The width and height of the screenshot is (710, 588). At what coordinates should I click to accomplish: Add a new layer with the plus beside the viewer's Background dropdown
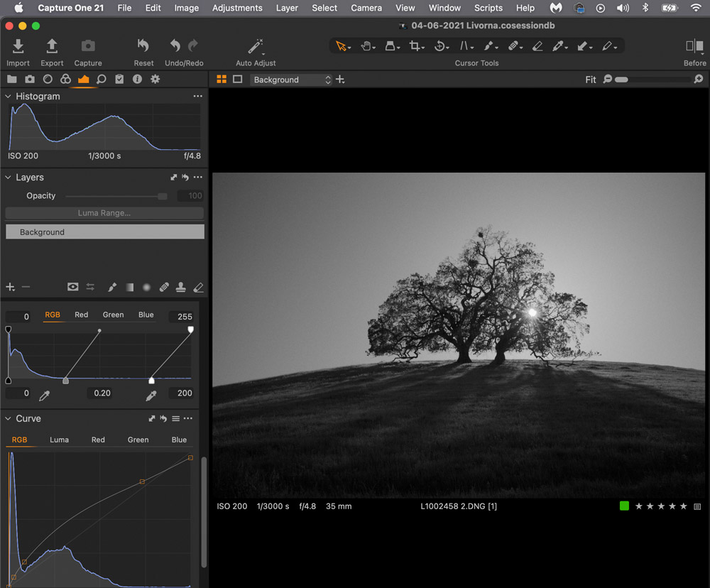click(340, 80)
